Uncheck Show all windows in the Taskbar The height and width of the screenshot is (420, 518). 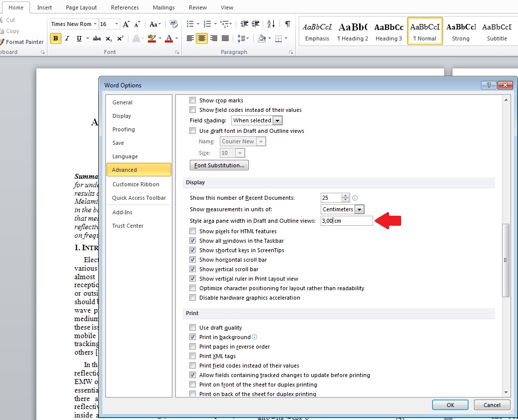click(193, 241)
